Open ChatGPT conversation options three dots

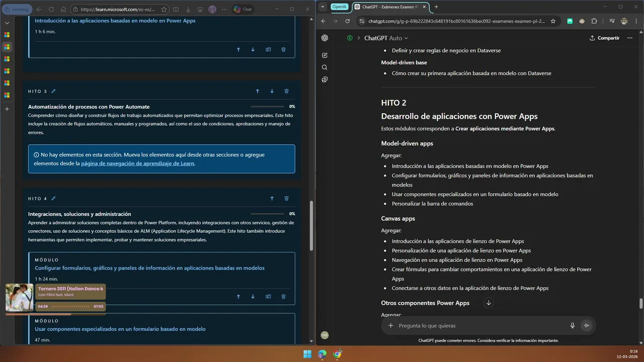[x=629, y=38]
